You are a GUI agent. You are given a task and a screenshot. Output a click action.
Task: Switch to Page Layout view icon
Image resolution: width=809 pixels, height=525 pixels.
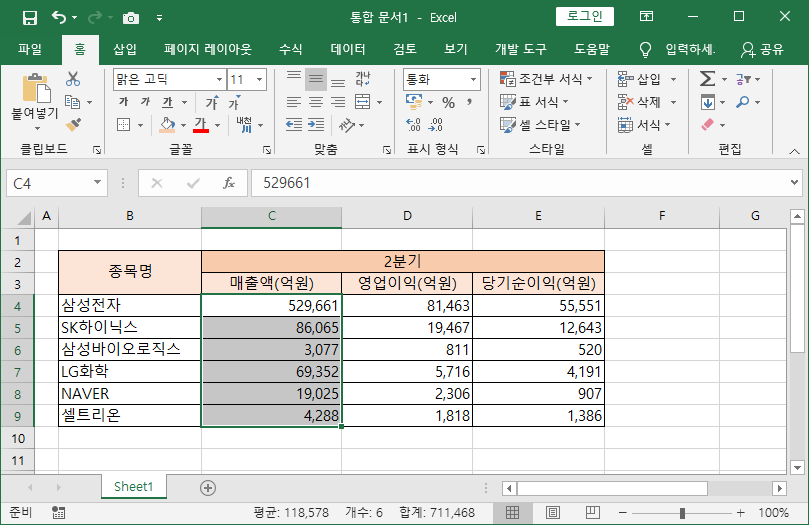(553, 513)
